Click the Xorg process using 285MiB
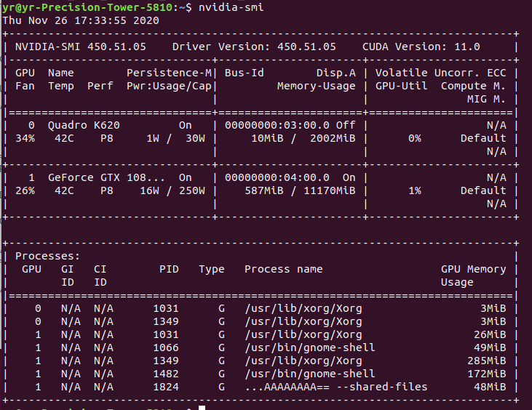This screenshot has height=410, width=532. tap(303, 361)
